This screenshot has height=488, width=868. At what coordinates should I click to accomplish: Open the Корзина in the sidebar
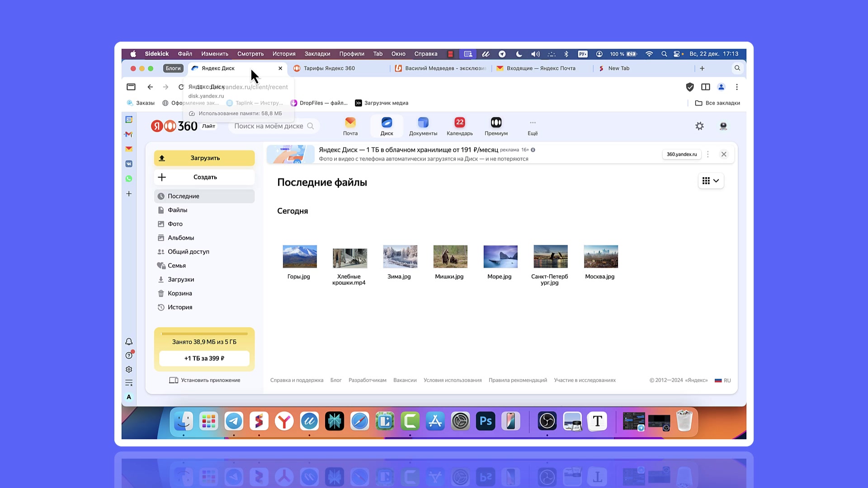click(179, 293)
